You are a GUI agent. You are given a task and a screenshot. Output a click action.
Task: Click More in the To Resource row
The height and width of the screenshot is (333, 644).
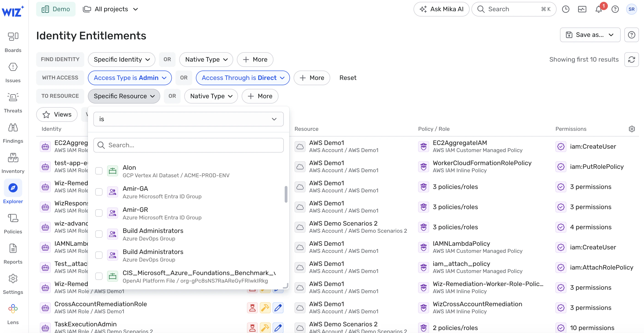point(260,96)
